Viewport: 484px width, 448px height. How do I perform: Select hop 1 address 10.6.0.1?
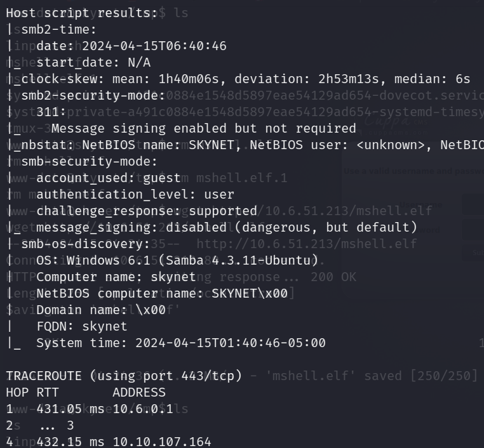point(143,409)
